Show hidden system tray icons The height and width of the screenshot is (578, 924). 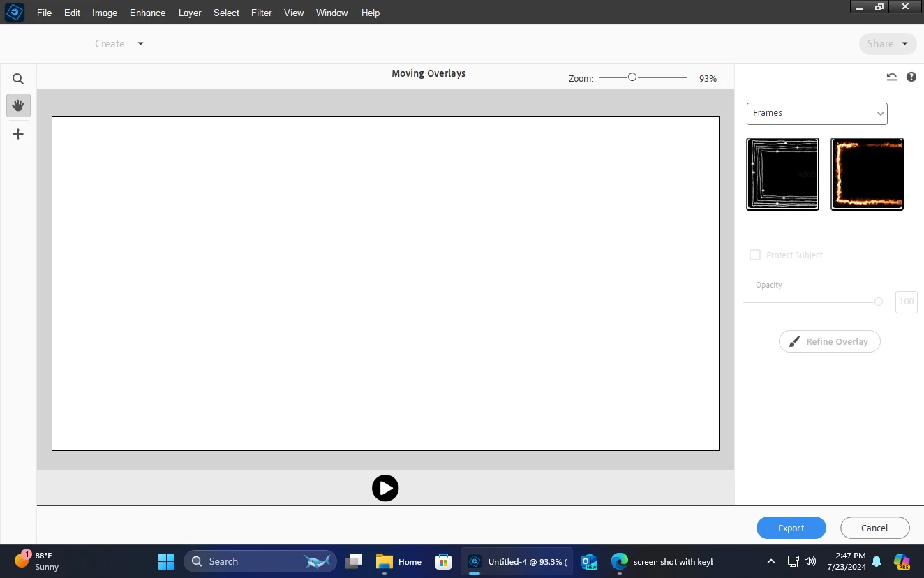click(770, 561)
